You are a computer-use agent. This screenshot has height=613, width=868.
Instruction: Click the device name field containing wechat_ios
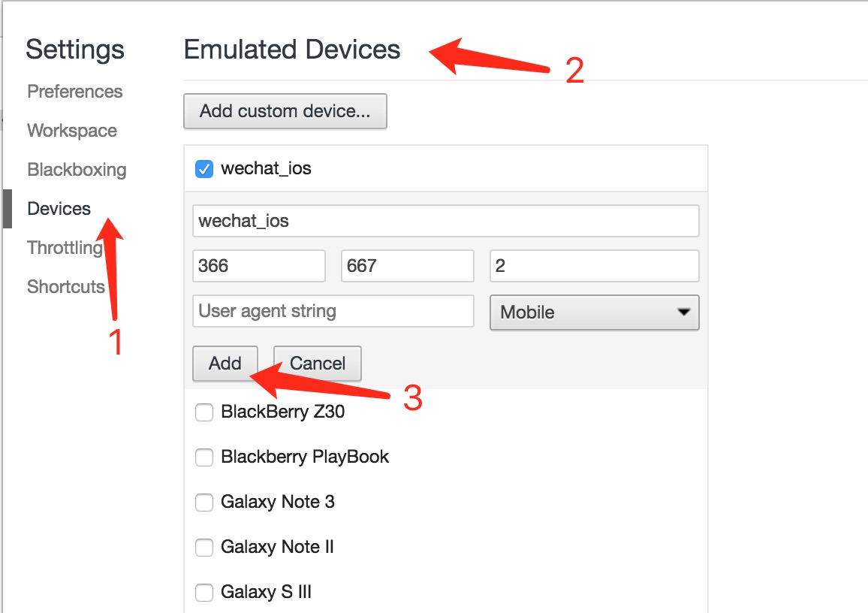click(x=445, y=221)
